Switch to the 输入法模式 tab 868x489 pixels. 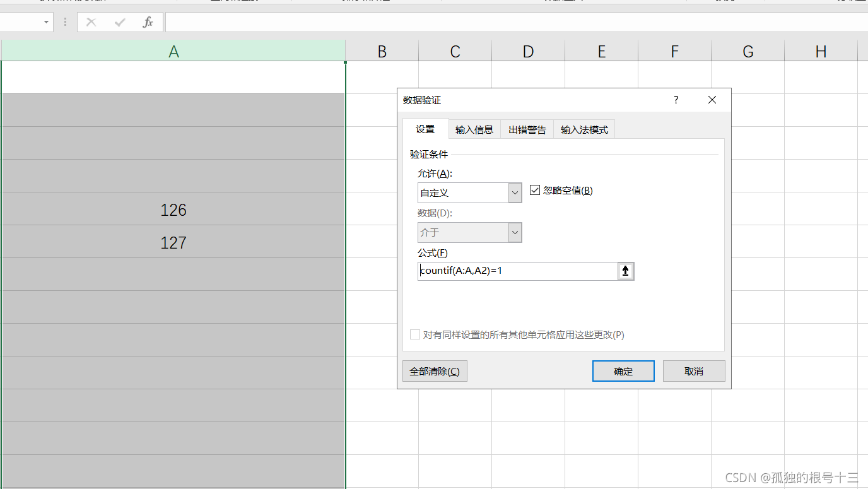coord(584,129)
